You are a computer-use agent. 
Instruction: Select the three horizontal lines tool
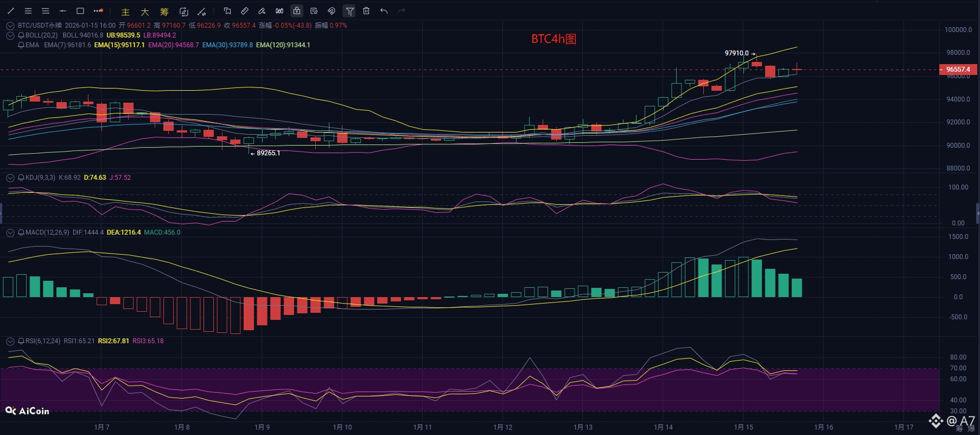point(46,11)
